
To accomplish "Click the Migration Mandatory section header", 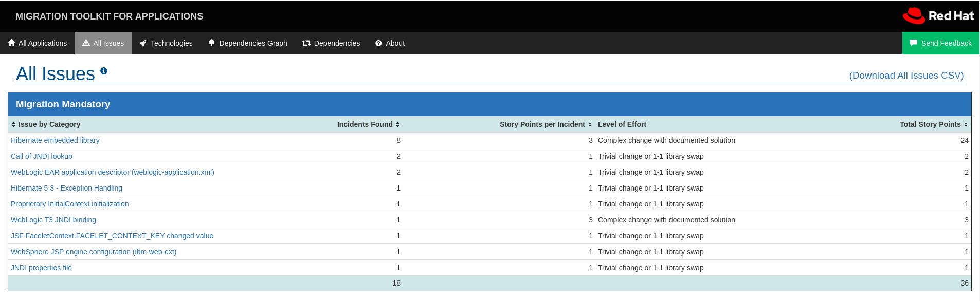I will pos(489,104).
